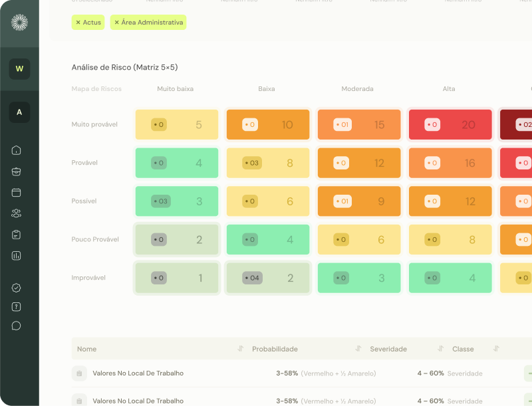Open the briefcase icon in the sidebar

[x=17, y=171]
